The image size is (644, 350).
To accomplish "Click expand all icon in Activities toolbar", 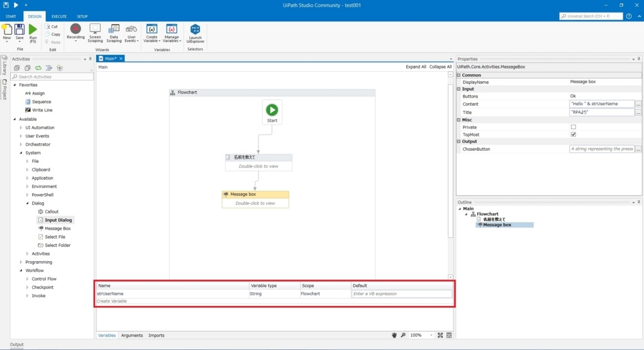I will point(17,68).
